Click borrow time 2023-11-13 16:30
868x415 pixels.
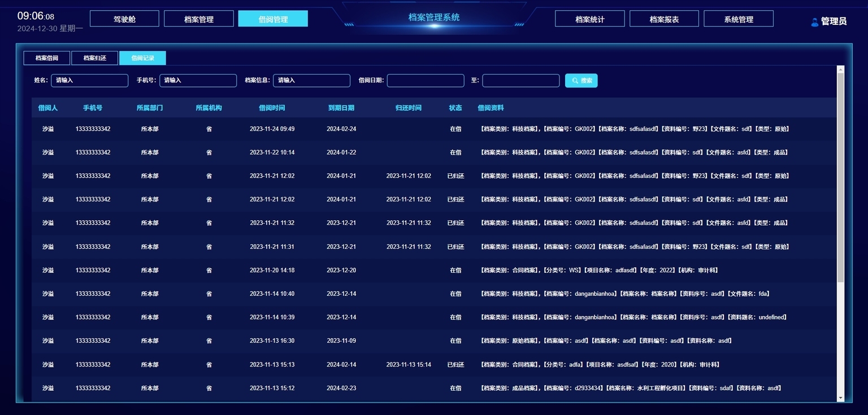pos(272,341)
